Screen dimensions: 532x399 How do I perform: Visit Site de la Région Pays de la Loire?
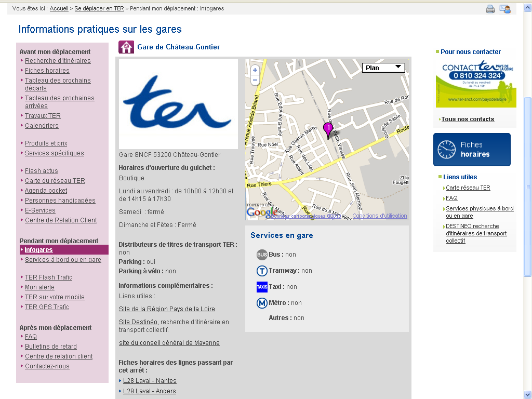pos(167,309)
